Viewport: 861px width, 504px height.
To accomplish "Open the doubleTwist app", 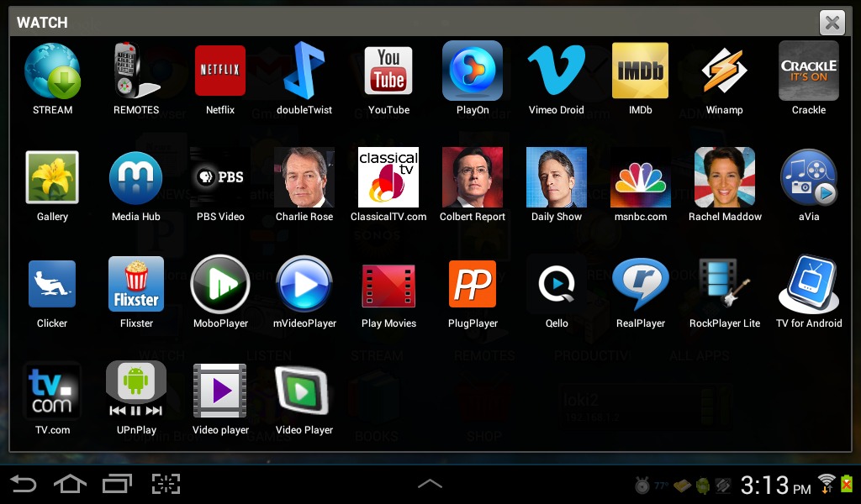I will 304,71.
